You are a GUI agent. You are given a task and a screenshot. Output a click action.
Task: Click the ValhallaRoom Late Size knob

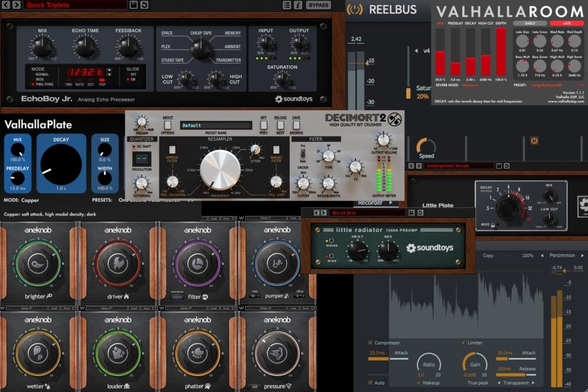(523, 41)
